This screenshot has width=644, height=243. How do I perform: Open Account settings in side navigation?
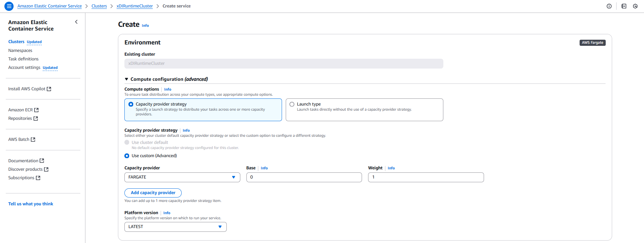pos(24,68)
